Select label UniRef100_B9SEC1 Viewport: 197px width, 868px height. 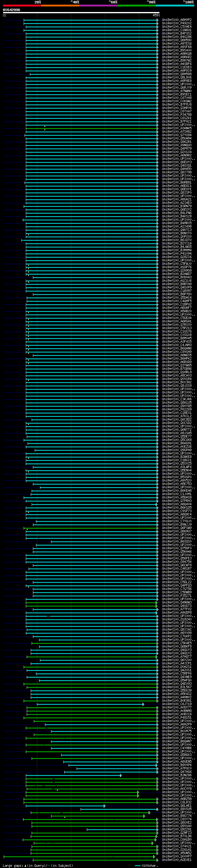click(177, 94)
